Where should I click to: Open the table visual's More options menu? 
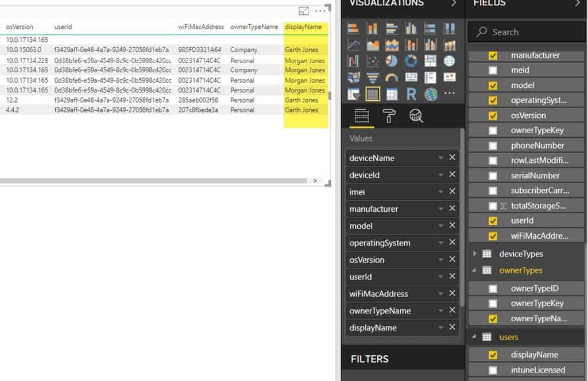320,11
